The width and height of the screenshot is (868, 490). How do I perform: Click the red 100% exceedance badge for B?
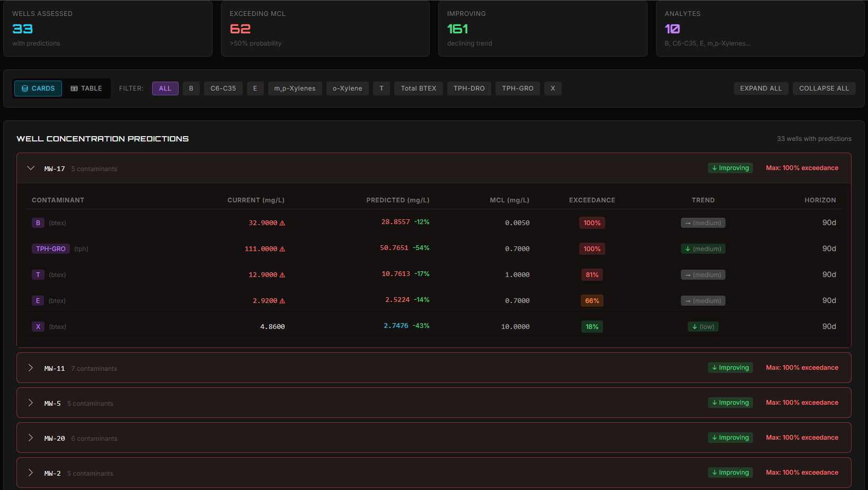pyautogui.click(x=592, y=223)
